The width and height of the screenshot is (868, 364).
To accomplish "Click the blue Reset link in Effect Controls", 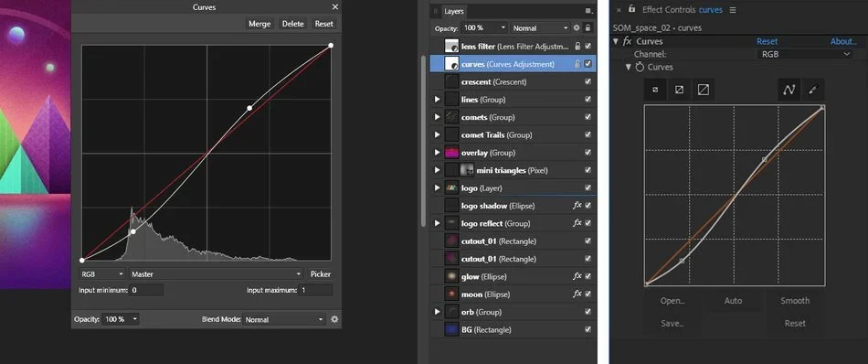I will pos(767,41).
